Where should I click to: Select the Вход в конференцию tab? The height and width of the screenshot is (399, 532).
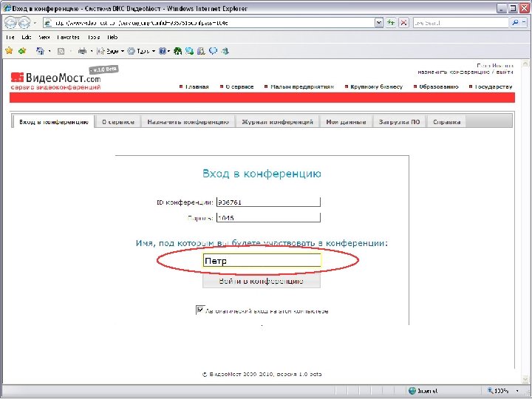[54, 122]
